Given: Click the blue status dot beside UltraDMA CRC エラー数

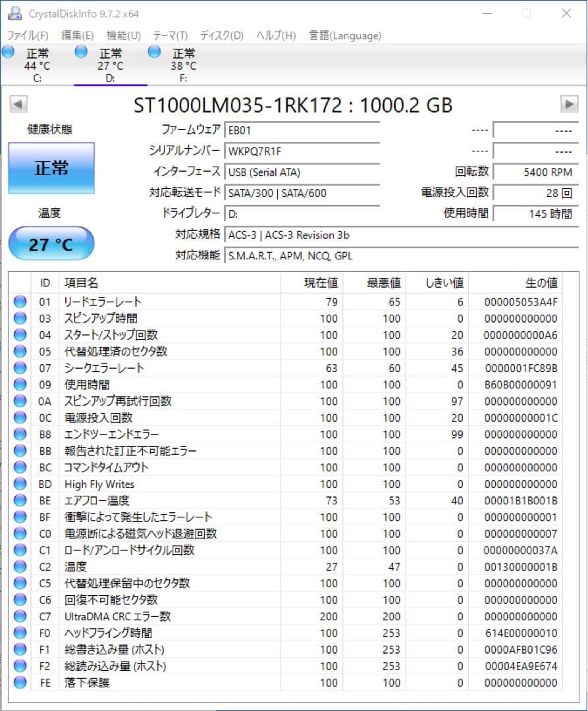Looking at the screenshot, I should (20, 616).
